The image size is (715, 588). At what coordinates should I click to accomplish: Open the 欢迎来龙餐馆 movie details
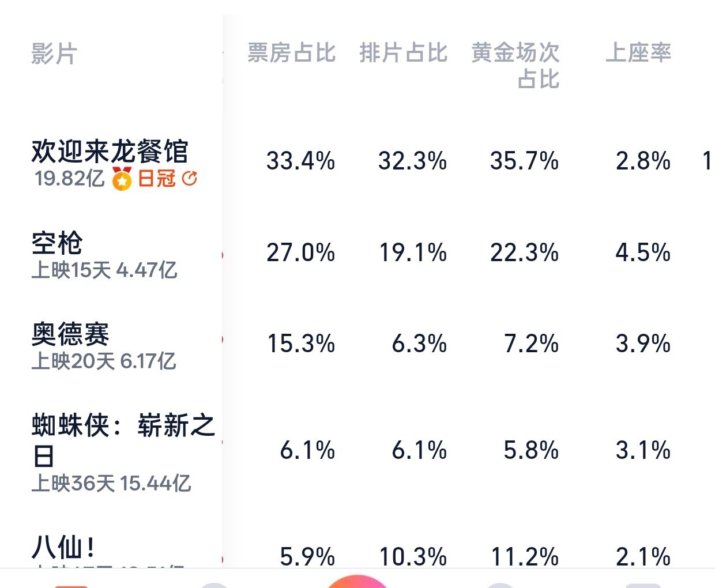click(110, 152)
